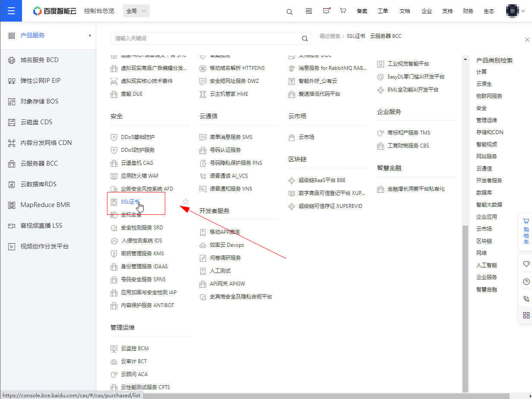This screenshot has height=399, width=532.
Task: Open 控制台总览 link
Action: coord(99,11)
